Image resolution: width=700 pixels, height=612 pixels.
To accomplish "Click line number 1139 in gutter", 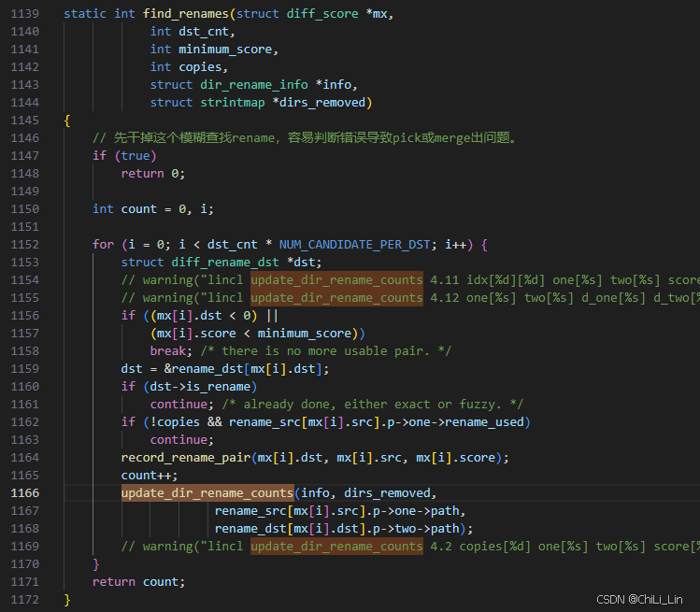I will 25,14.
